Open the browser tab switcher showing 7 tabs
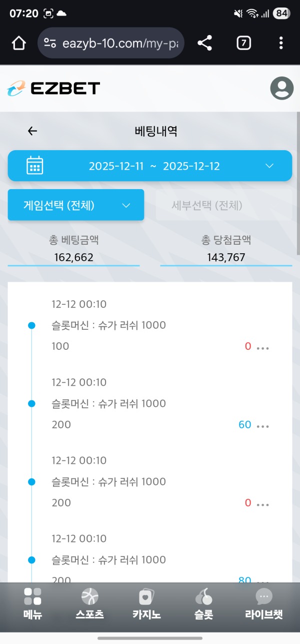The height and width of the screenshot is (644, 300). (243, 43)
